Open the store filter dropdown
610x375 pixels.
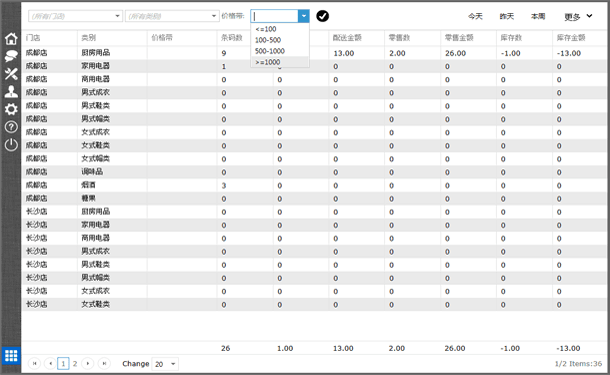tap(75, 16)
